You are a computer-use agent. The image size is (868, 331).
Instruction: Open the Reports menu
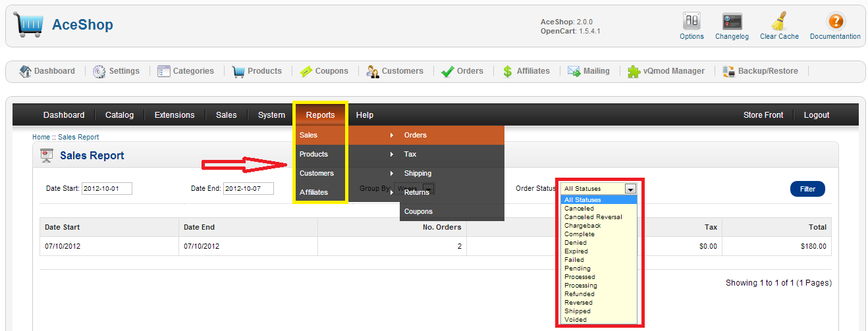(x=320, y=115)
